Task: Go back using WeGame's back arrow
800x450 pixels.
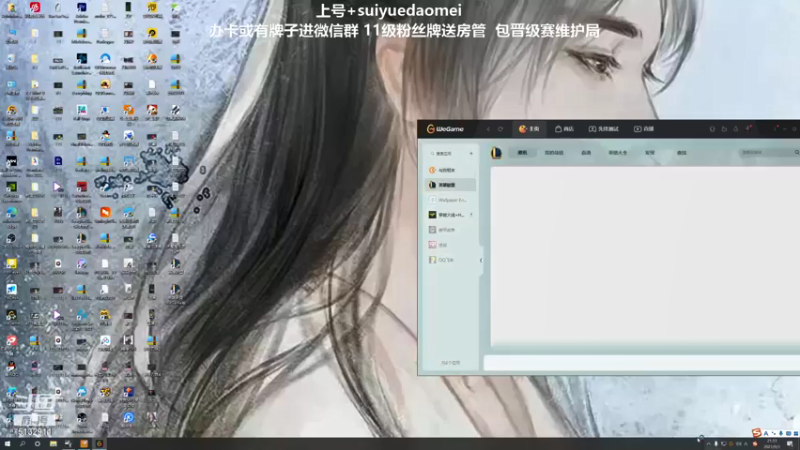Action: tap(488, 129)
